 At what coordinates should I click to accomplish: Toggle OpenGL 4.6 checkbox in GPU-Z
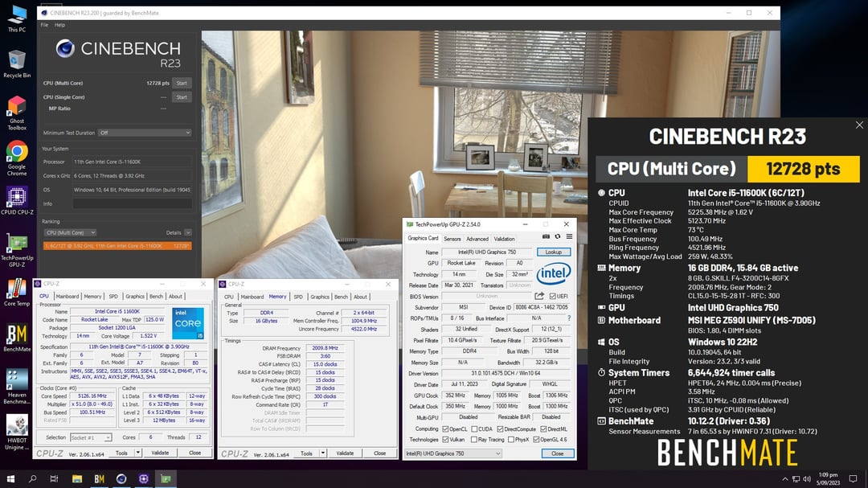(536, 439)
